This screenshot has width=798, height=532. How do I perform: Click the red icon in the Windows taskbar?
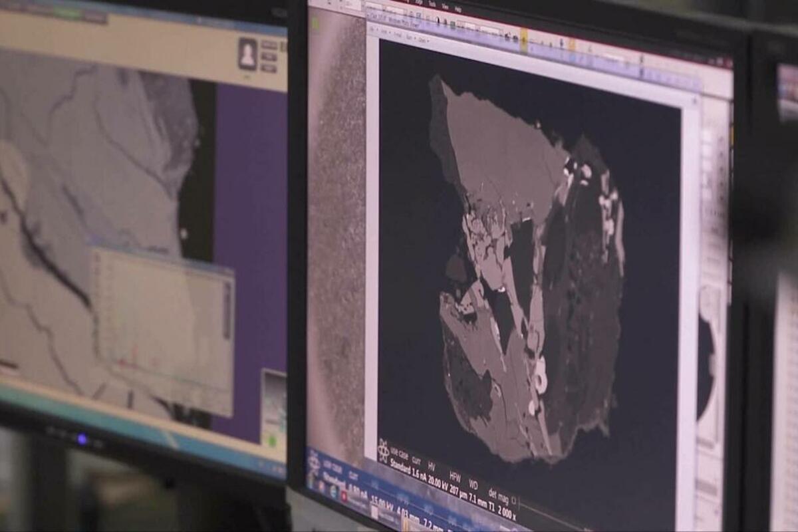pos(344,495)
